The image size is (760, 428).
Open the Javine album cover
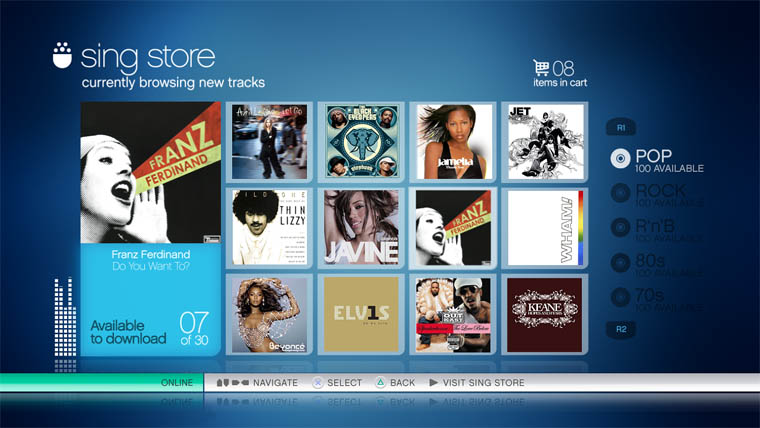tap(361, 227)
